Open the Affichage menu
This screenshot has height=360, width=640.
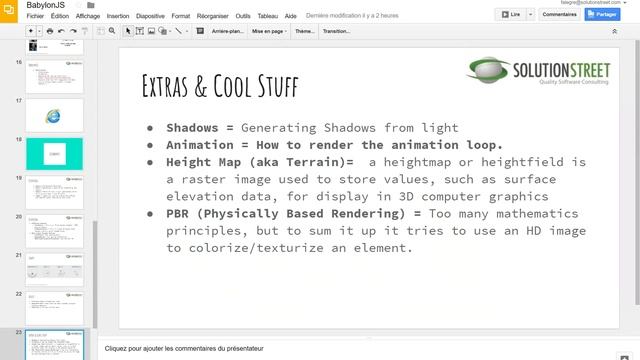point(88,16)
